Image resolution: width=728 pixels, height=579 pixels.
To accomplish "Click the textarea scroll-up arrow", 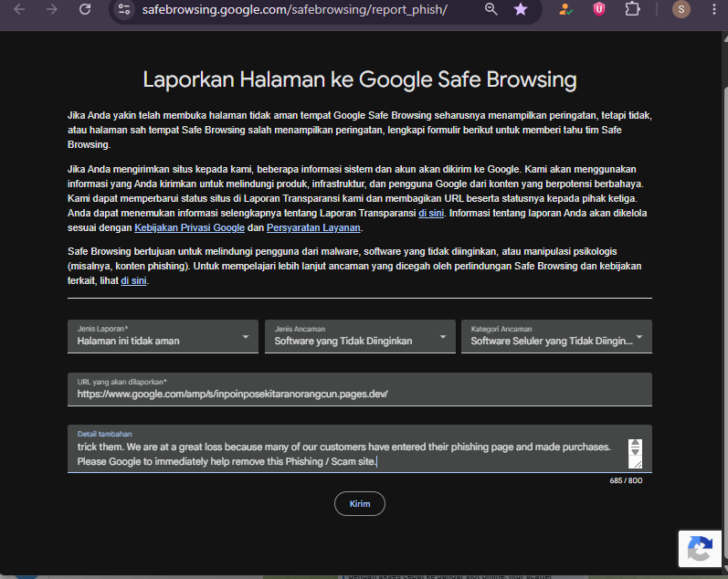I will [635, 444].
